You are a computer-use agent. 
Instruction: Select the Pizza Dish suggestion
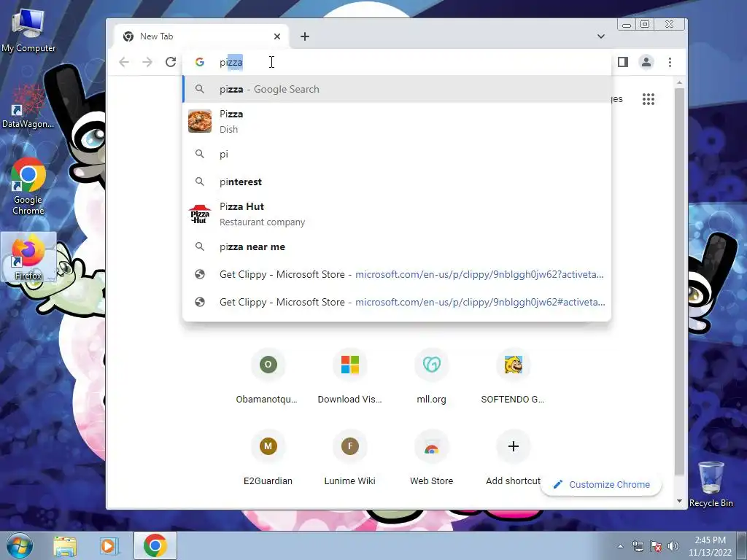tap(396, 122)
